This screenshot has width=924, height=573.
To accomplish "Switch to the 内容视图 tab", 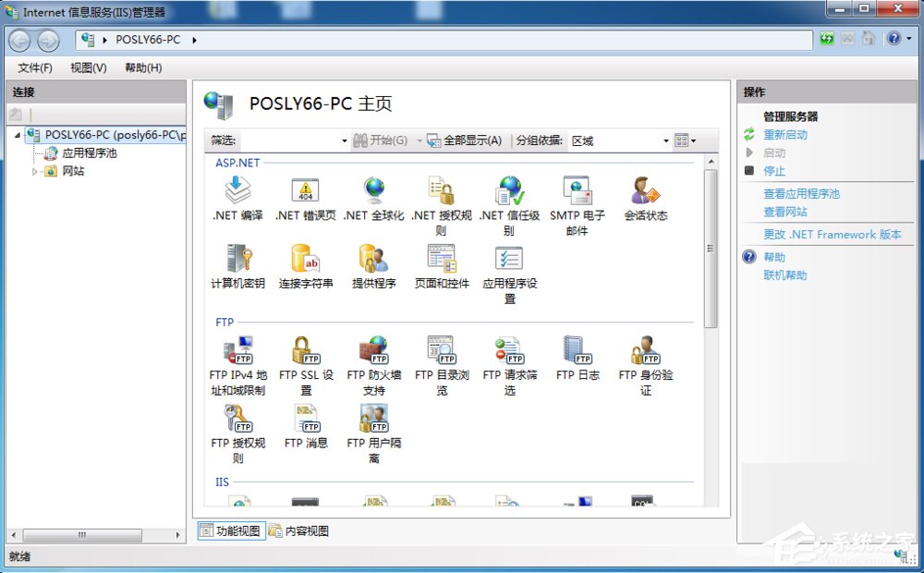I will click(306, 530).
